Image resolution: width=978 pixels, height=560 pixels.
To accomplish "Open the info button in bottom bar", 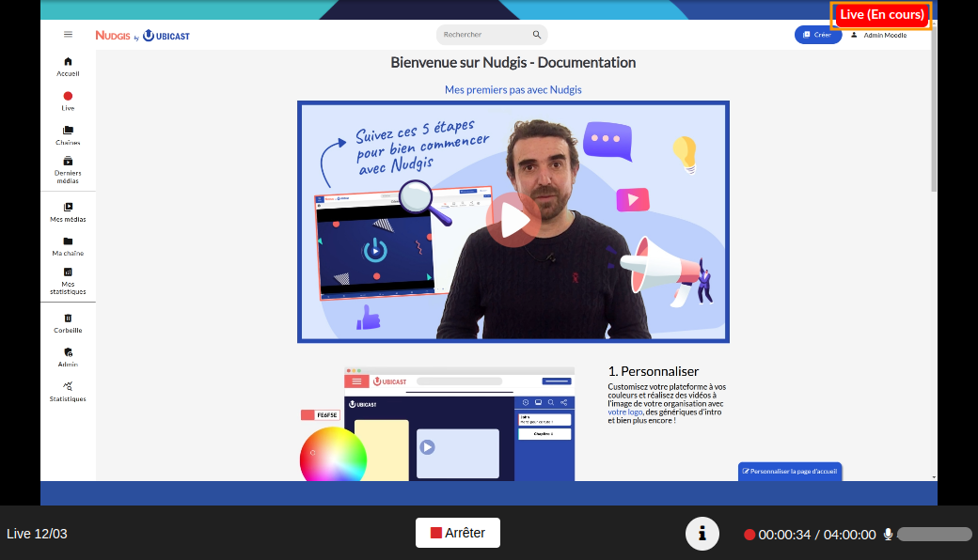I will [x=702, y=534].
